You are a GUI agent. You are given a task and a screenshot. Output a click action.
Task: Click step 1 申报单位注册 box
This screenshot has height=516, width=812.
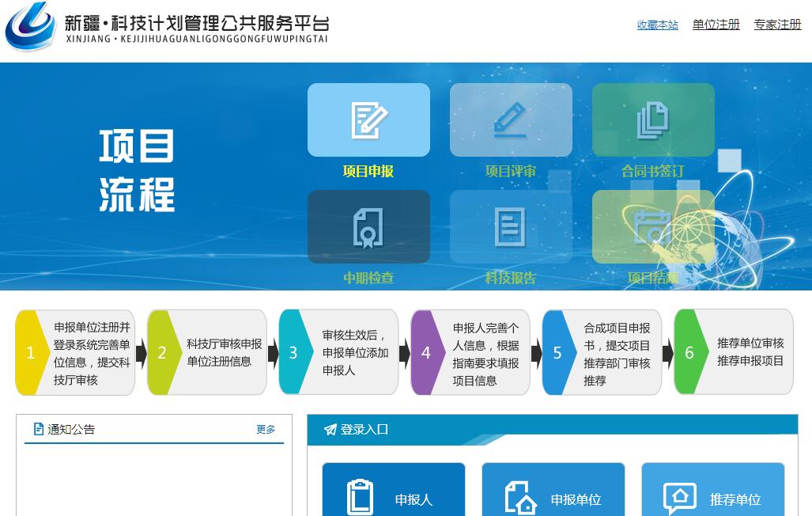tap(76, 353)
